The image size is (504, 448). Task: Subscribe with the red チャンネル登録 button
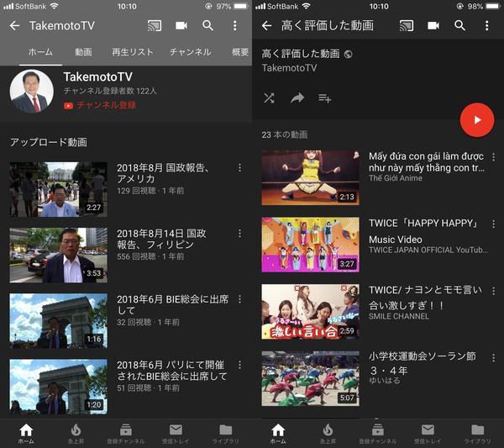(100, 105)
